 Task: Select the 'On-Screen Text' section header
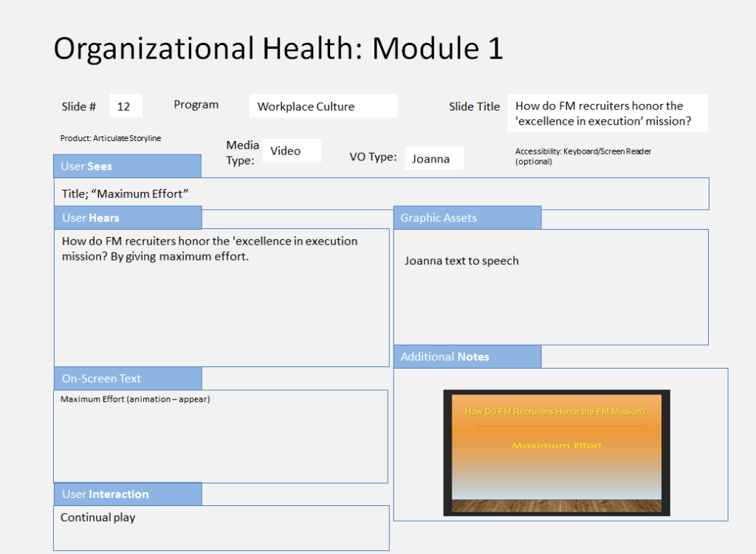127,378
